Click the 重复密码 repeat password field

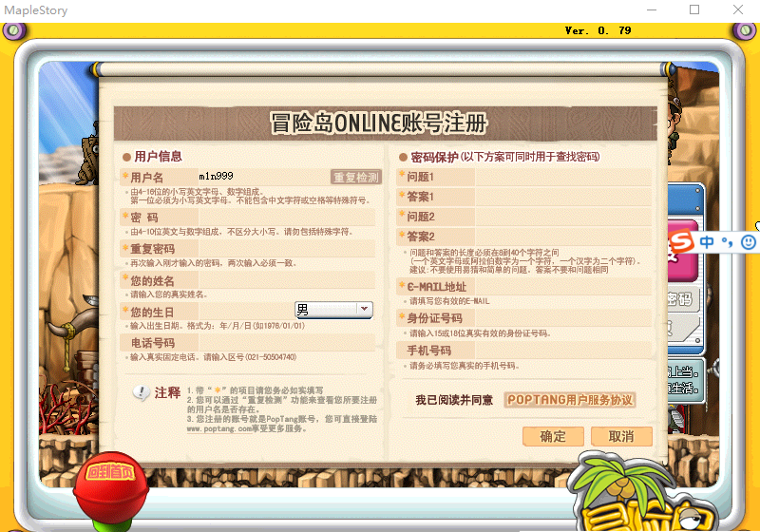287,249
